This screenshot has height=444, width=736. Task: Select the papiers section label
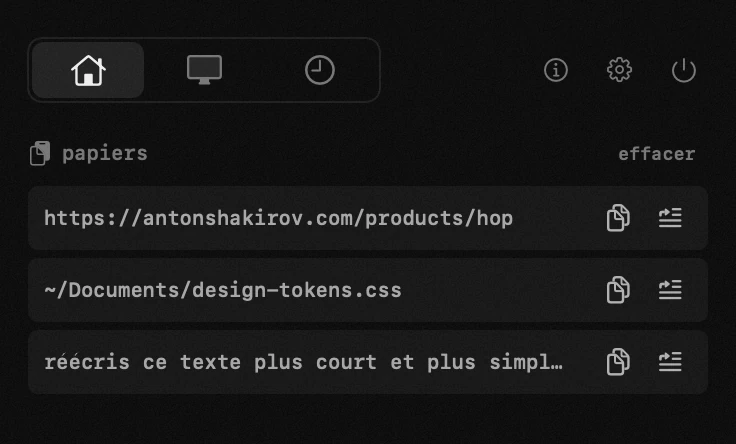(x=105, y=154)
